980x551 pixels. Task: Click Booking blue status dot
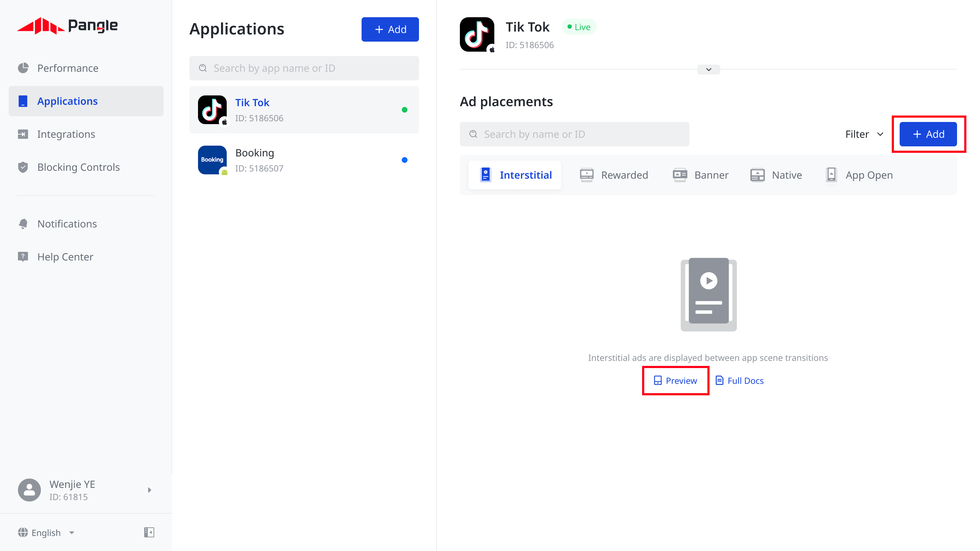(x=404, y=160)
